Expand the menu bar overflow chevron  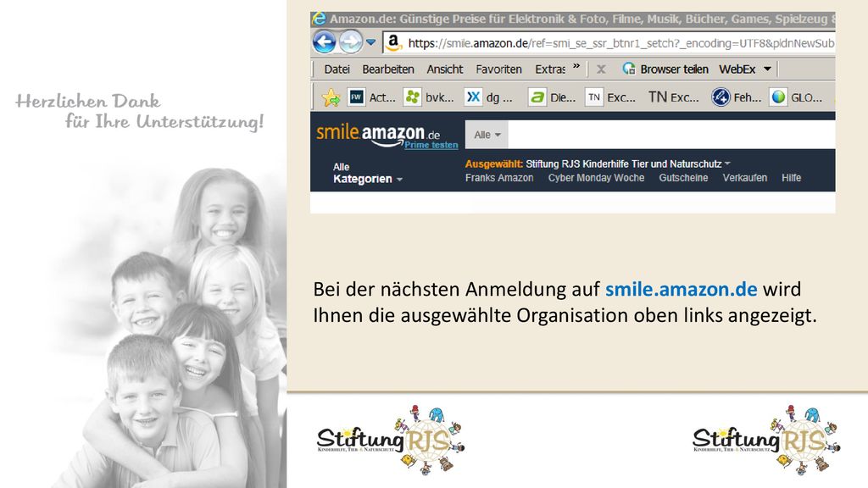pos(576,66)
